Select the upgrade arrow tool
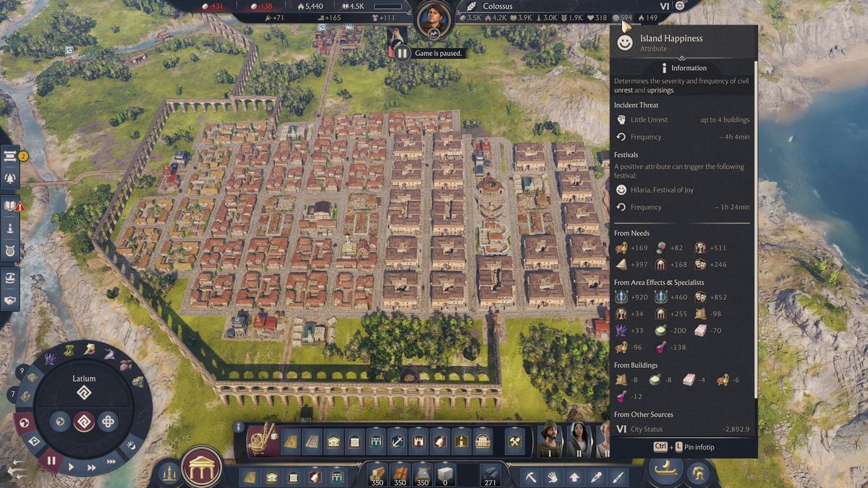This screenshot has height=488, width=868. click(574, 477)
